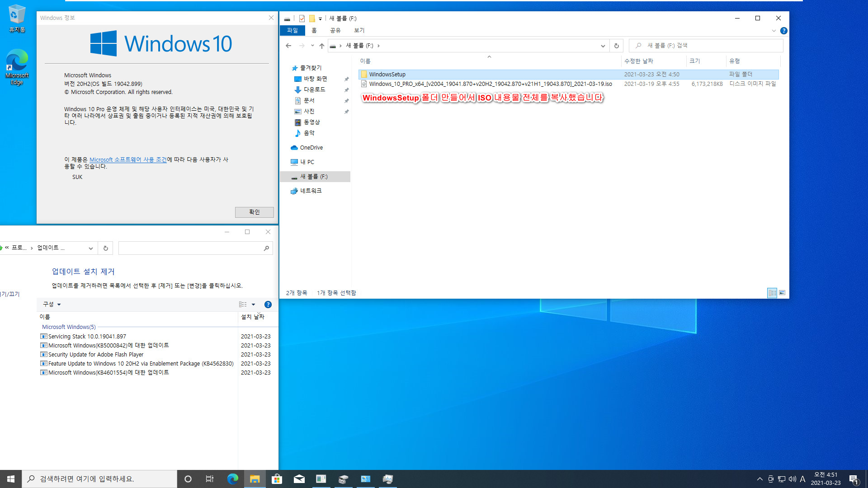Open 내 PC in navigation pane
Screen dimensions: 868x488
point(307,162)
